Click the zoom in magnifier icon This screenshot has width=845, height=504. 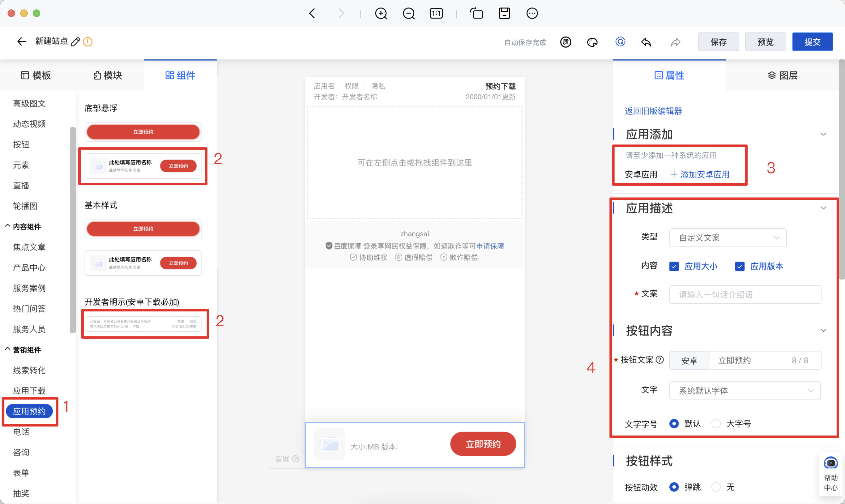tap(381, 14)
